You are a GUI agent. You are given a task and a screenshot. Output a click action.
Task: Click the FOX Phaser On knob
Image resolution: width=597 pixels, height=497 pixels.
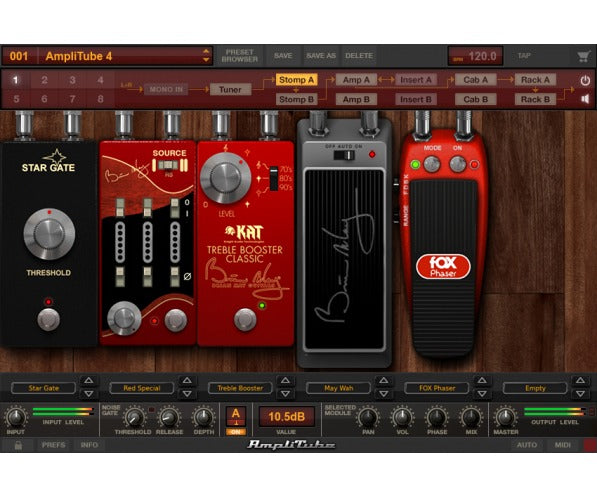[458, 165]
